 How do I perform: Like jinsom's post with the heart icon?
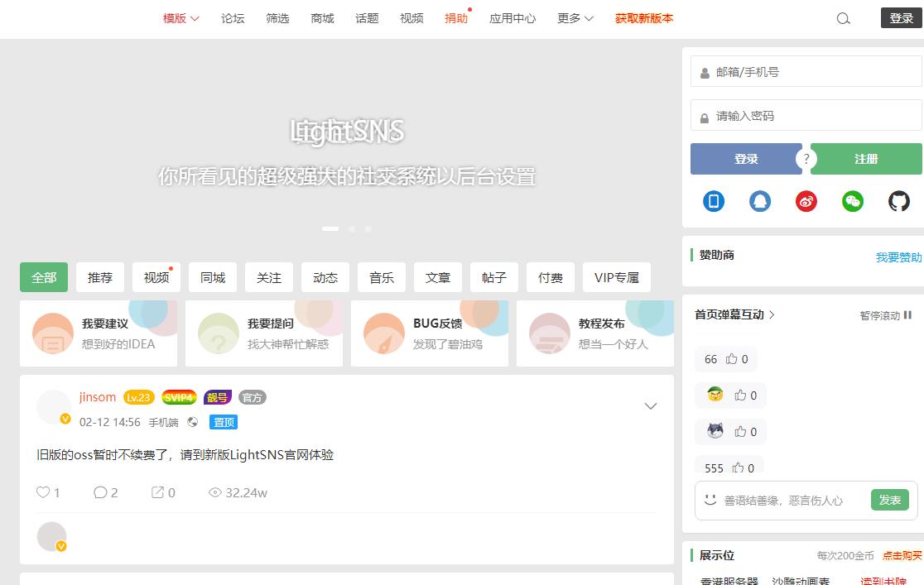point(43,492)
